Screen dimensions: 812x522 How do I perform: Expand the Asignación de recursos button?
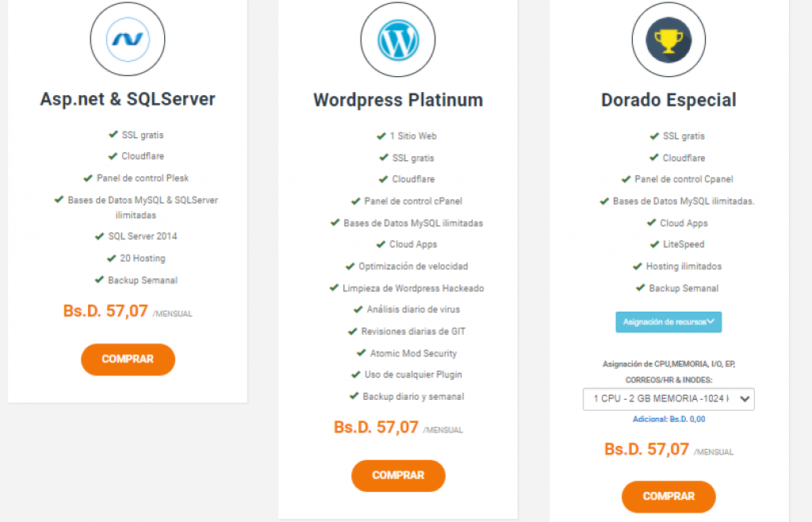coord(668,322)
